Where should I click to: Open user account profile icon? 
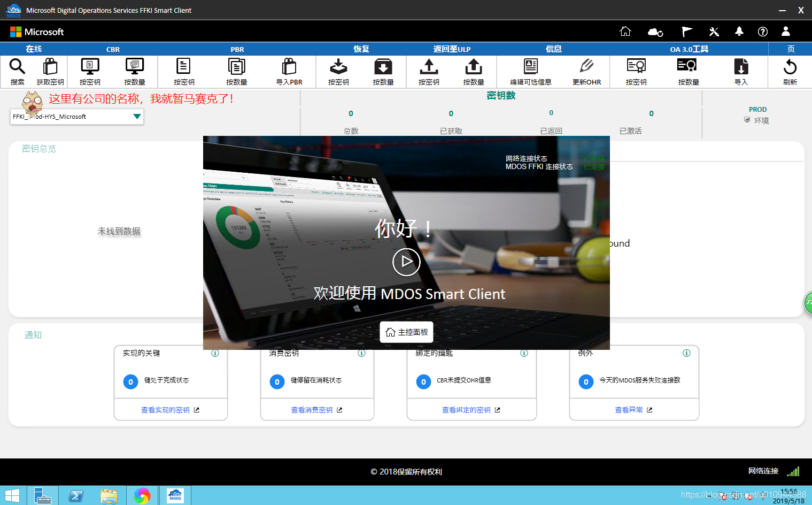(x=786, y=32)
